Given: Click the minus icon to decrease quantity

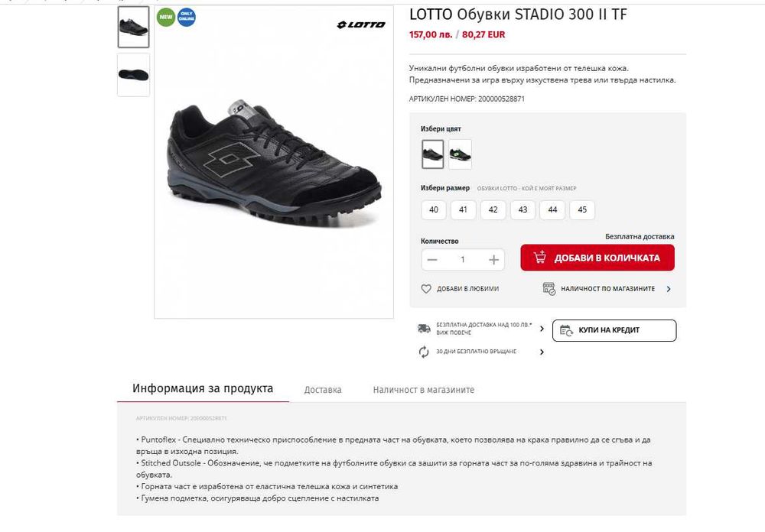Looking at the screenshot, I should click(432, 259).
